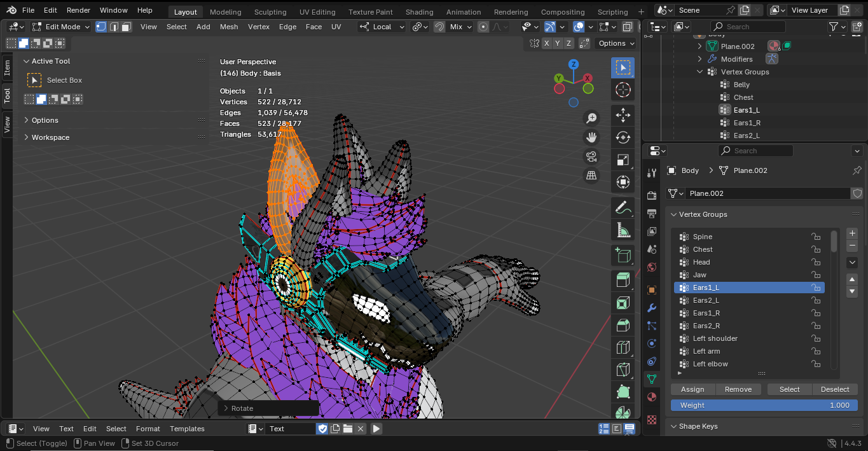Select the Inset Faces tool
Viewport: 868px width, 451px height.
[x=623, y=303]
